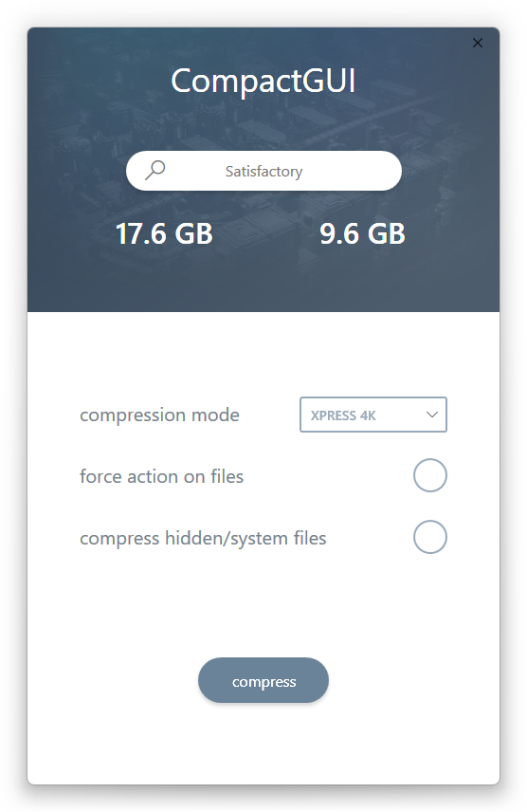Click the Satisfactory folder search field
The image size is (527, 812).
[263, 171]
